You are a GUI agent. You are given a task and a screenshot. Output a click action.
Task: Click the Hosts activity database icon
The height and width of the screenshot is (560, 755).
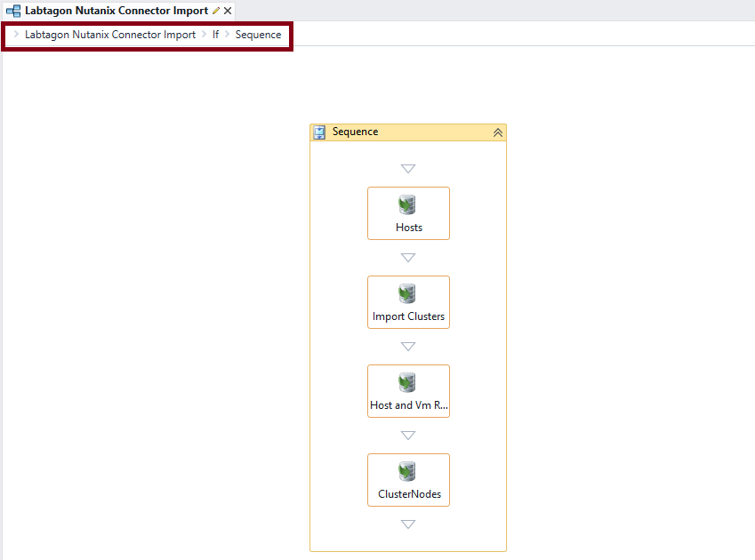[407, 205]
